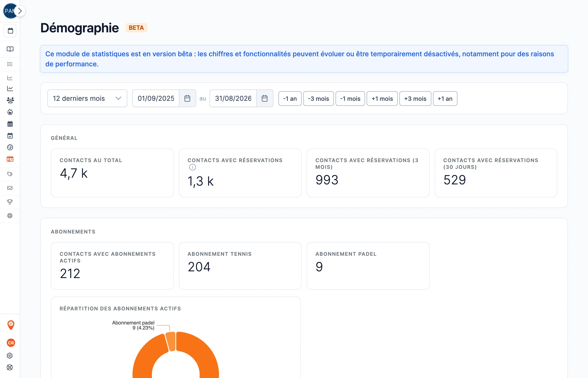Click the Abonnement padel 9 value

tap(319, 267)
